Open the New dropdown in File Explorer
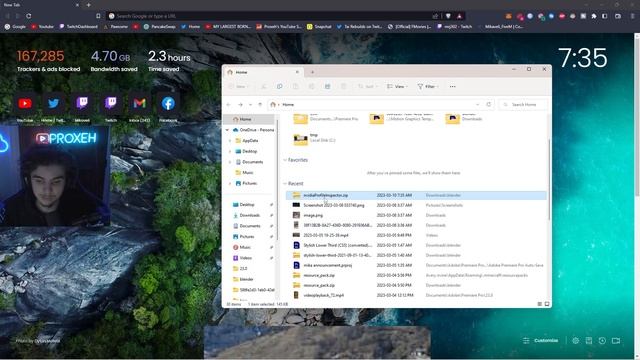 pyautogui.click(x=238, y=87)
